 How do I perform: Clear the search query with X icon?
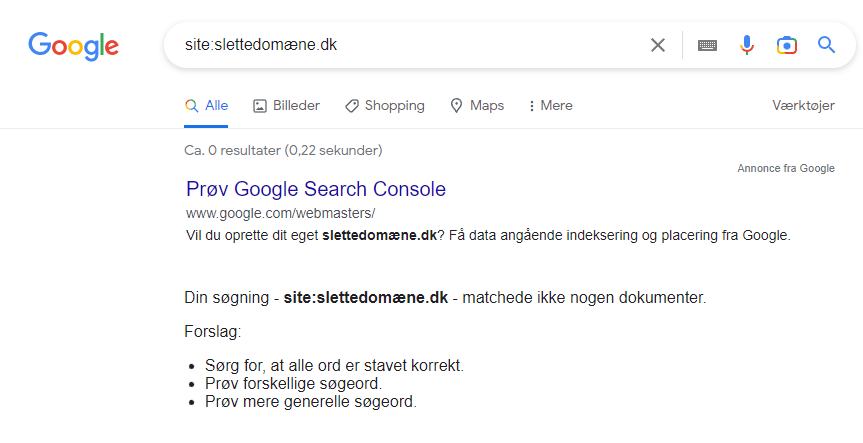[658, 45]
